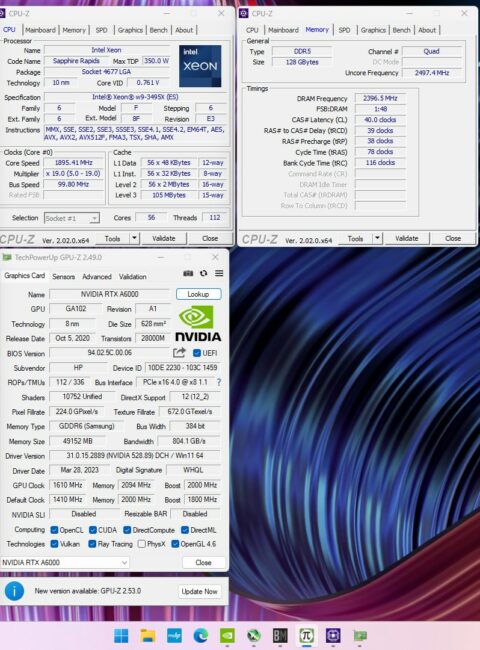Click the Intel Xeon logo in CPU-Z

[200, 66]
